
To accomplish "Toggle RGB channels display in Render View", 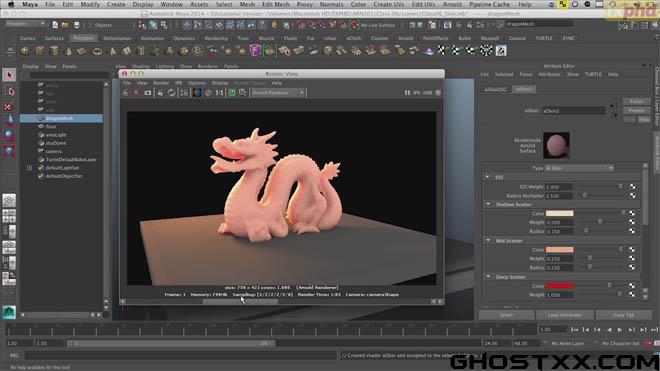I will (197, 93).
